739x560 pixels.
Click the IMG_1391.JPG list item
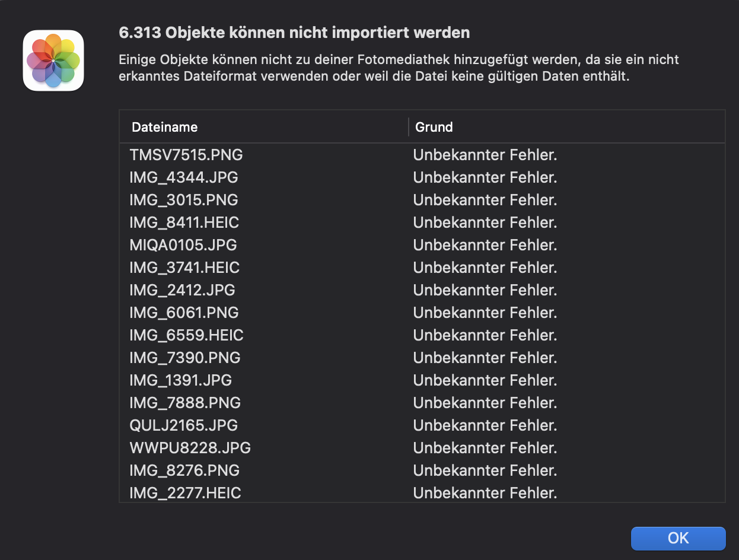tap(180, 380)
